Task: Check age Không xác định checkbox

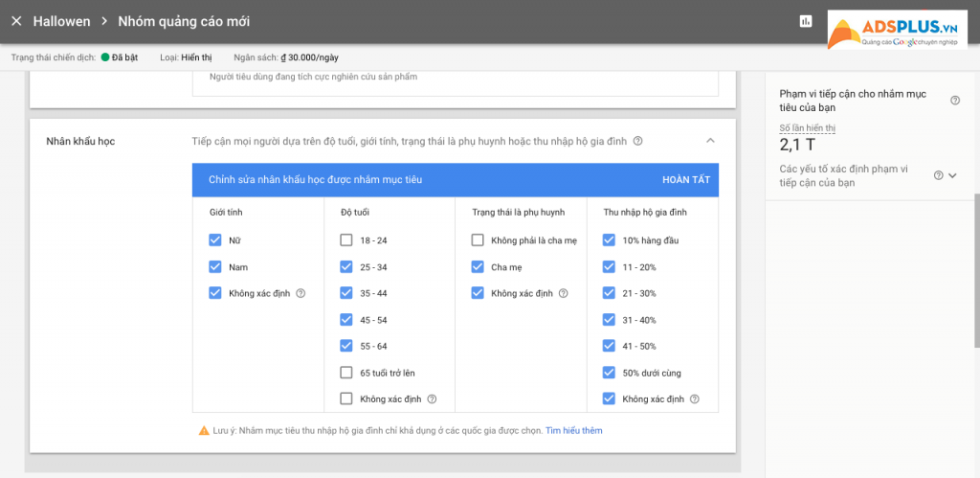Action: click(x=346, y=398)
